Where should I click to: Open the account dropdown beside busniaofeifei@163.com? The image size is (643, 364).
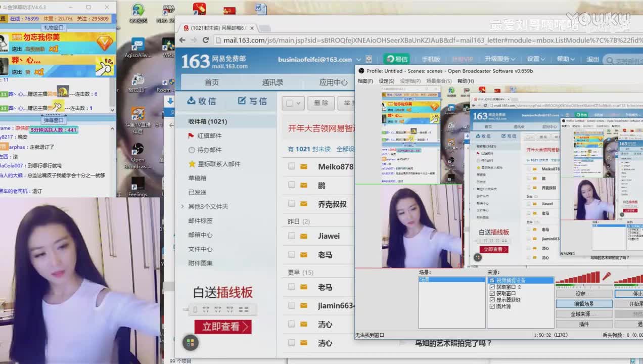tap(358, 60)
